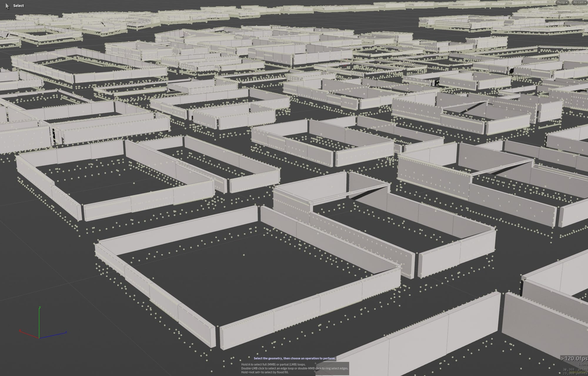
Task: Click the orientation gizmo origin point
Action: click(39, 338)
